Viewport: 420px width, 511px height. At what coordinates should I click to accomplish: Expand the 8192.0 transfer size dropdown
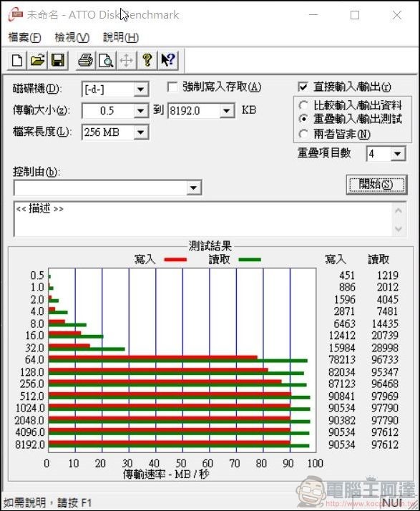point(226,111)
